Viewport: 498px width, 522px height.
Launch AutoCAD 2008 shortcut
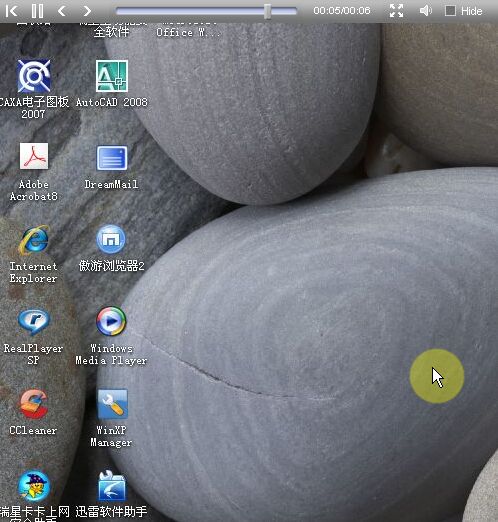pyautogui.click(x=112, y=76)
